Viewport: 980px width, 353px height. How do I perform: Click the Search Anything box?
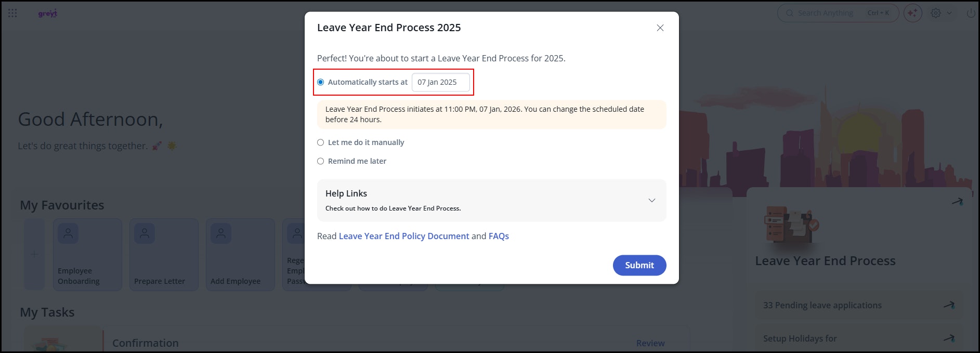coord(827,14)
